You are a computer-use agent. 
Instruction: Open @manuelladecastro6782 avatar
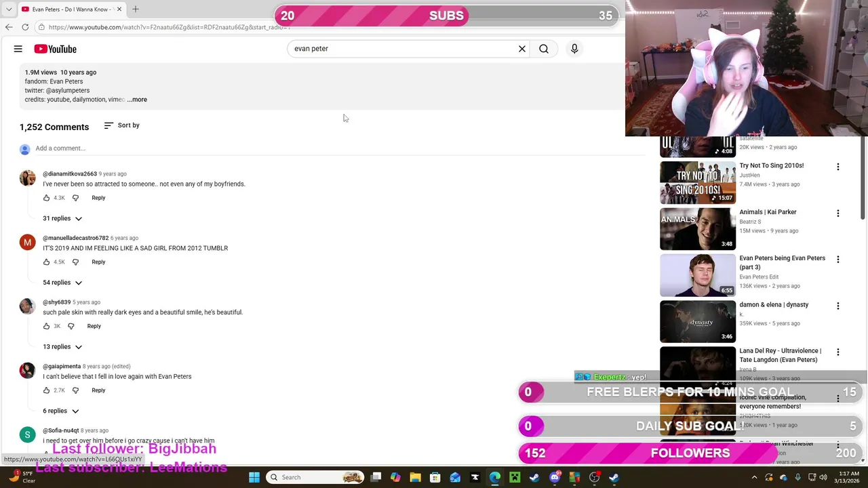[27, 243]
